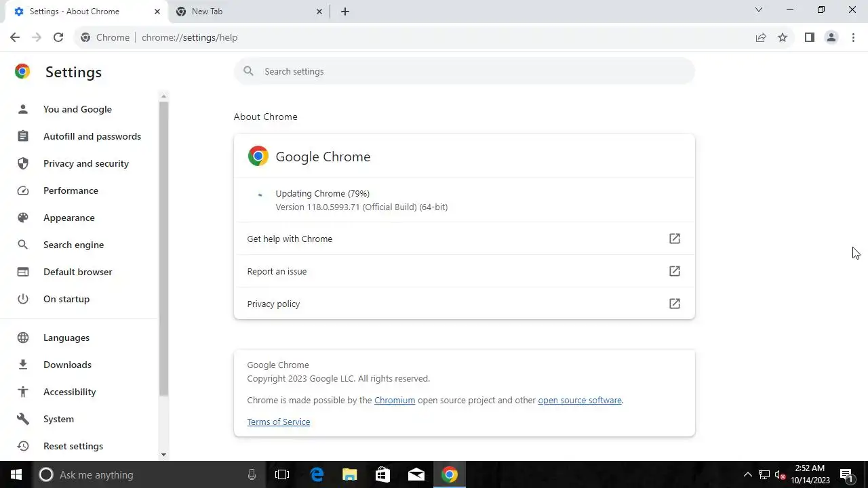Screen dimensions: 868x488
Task: Bookmark this tab with the star icon
Action: tap(783, 37)
